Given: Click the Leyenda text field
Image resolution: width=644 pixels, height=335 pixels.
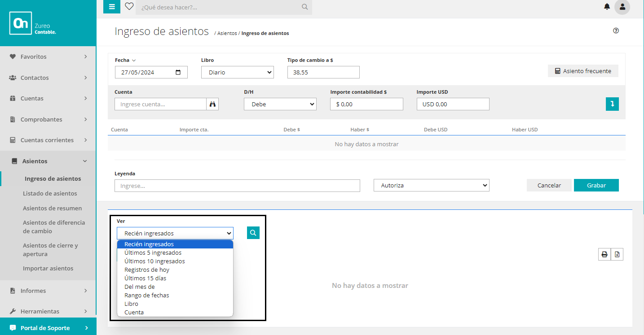Looking at the screenshot, I should pyautogui.click(x=237, y=186).
